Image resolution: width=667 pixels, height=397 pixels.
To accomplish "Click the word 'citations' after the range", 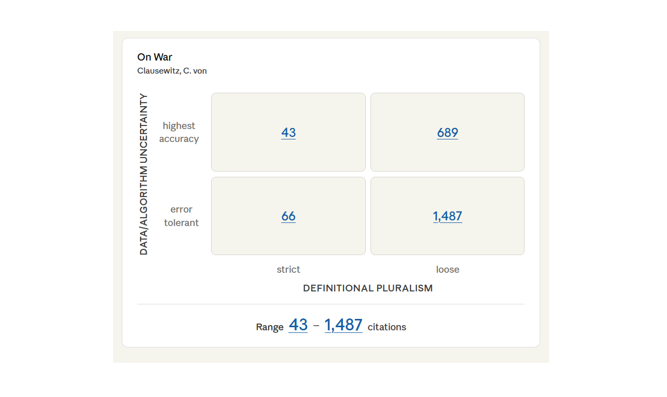I will click(387, 327).
